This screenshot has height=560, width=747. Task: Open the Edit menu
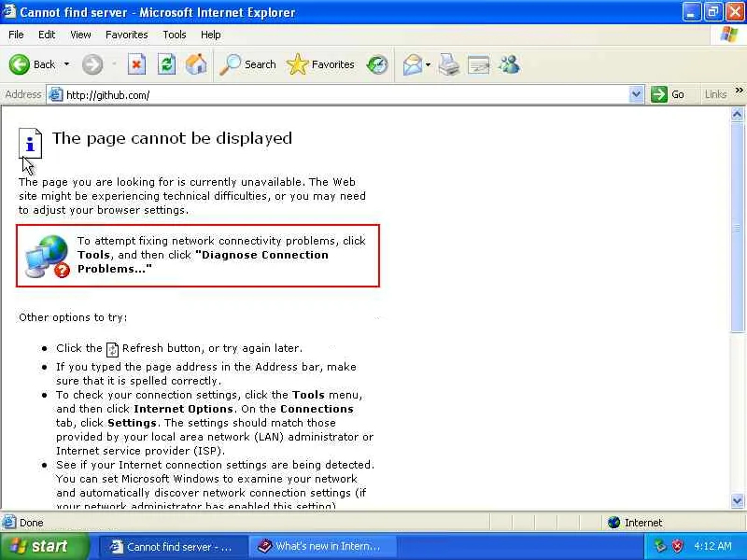[x=47, y=35]
